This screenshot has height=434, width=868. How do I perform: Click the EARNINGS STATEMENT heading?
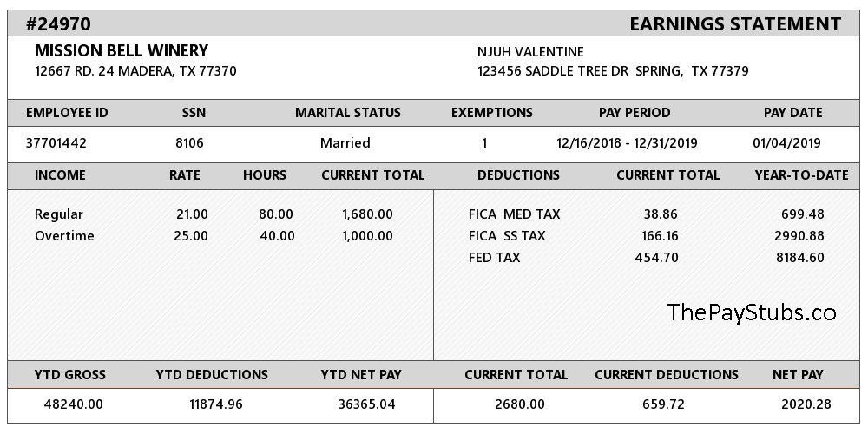click(734, 23)
